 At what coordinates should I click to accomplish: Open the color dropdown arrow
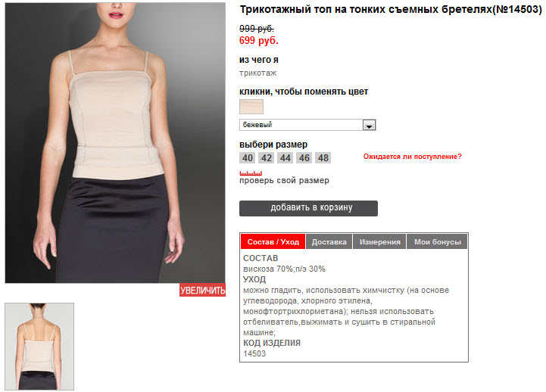pyautogui.click(x=369, y=125)
